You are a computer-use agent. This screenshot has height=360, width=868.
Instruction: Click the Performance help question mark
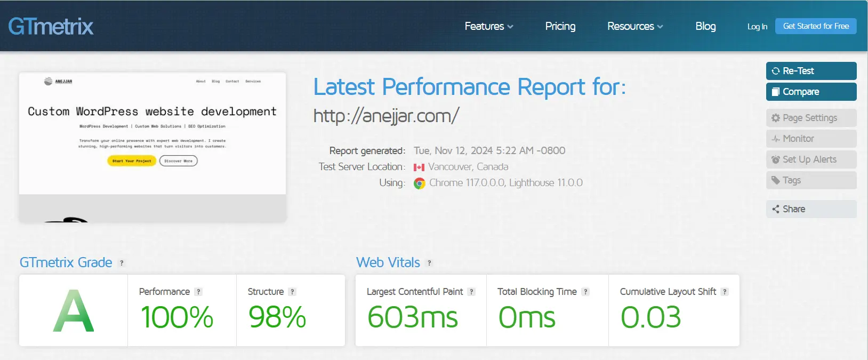(x=198, y=292)
